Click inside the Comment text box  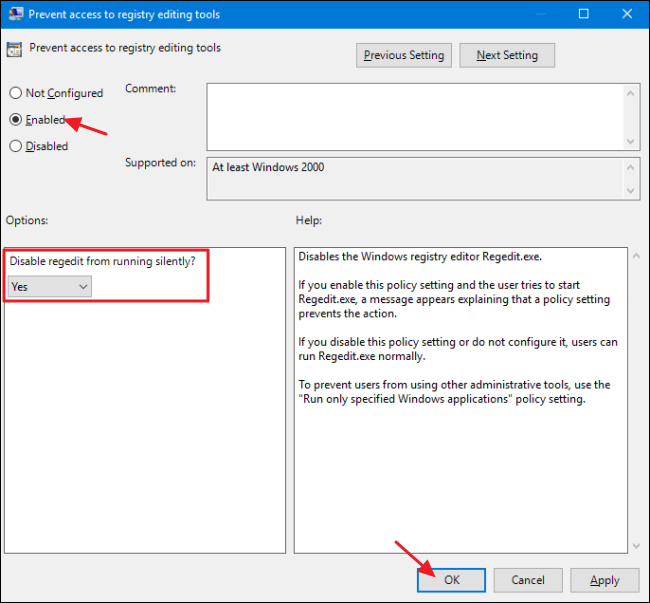[415, 117]
